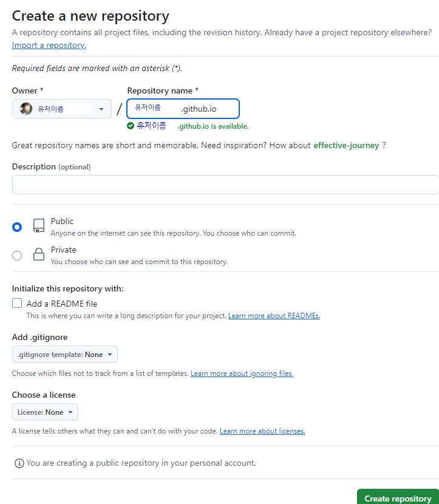The height and width of the screenshot is (504, 439).
Task: Click the Create repository button
Action: [398, 498]
